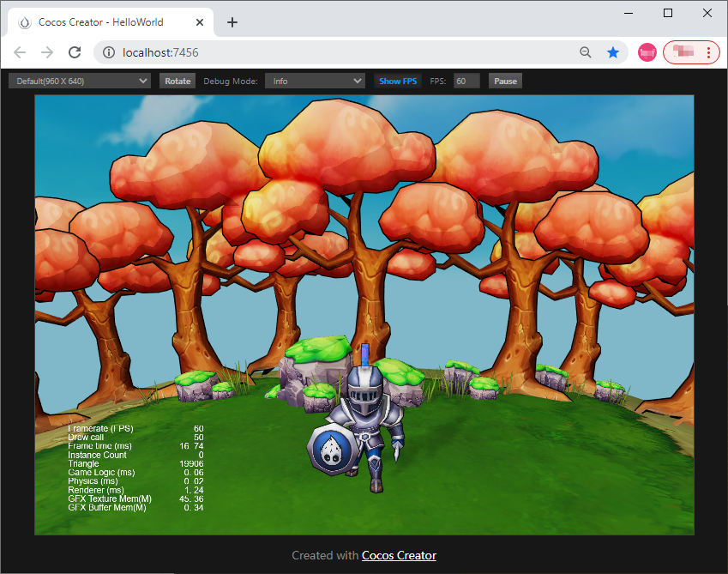Toggle Rotate for the game preview
Screen dimensions: 728x574
coord(177,80)
